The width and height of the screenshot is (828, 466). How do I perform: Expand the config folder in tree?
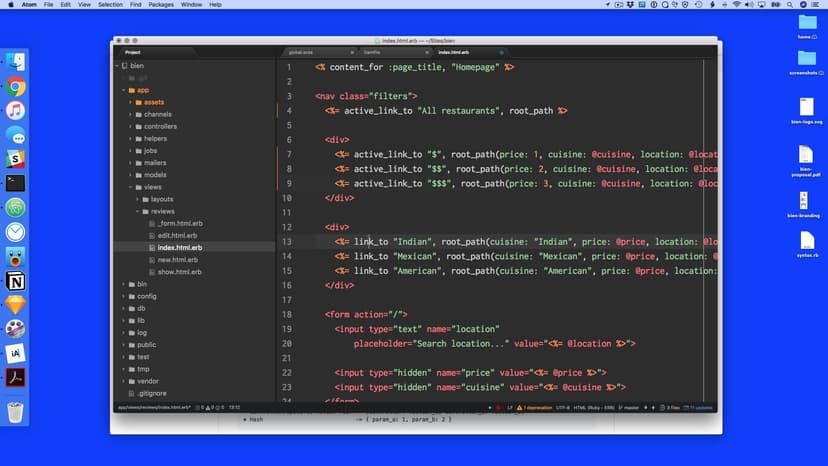click(x=146, y=296)
